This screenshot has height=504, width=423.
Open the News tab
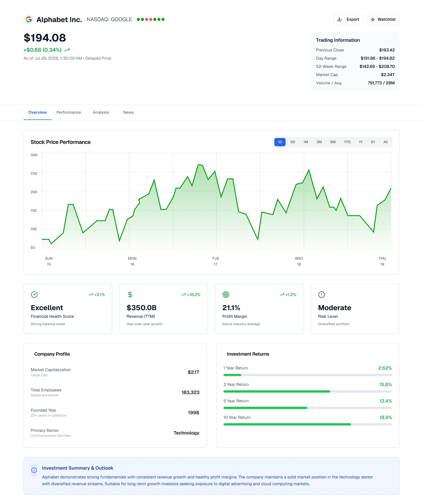128,112
